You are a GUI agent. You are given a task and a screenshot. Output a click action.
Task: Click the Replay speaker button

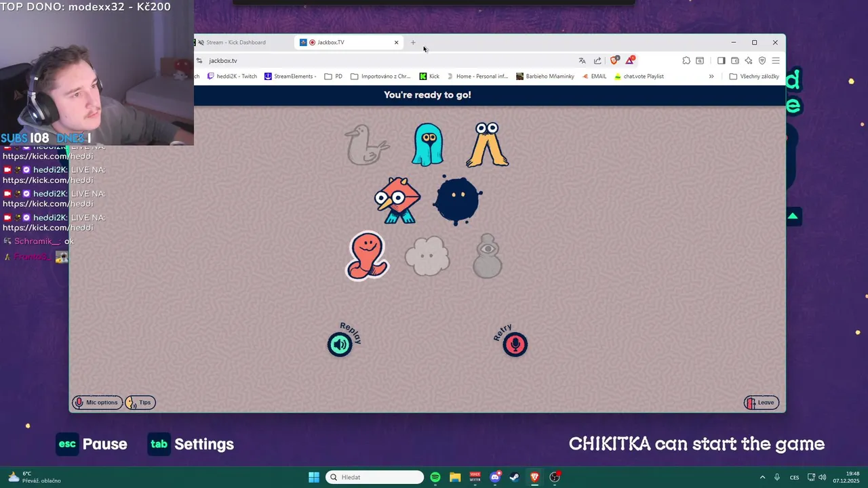(340, 344)
